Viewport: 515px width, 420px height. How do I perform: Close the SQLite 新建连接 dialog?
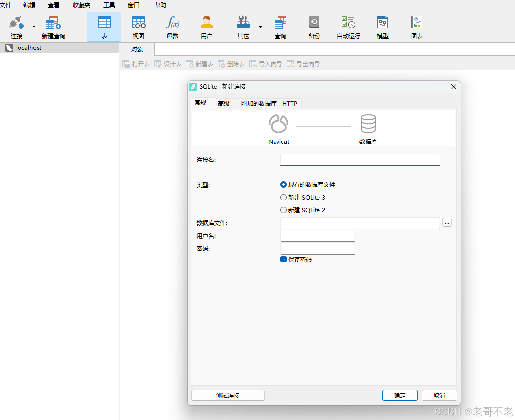[454, 87]
